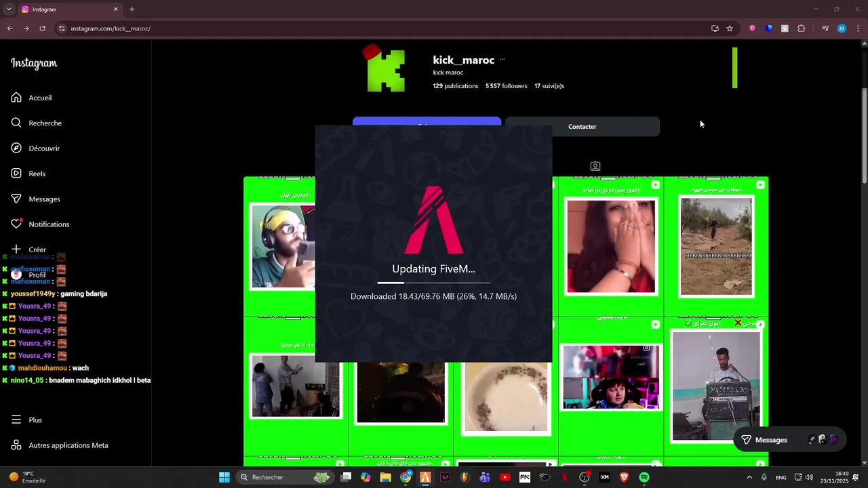The height and width of the screenshot is (488, 868).
Task: Close the Instagram browser tab
Action: coord(115,9)
